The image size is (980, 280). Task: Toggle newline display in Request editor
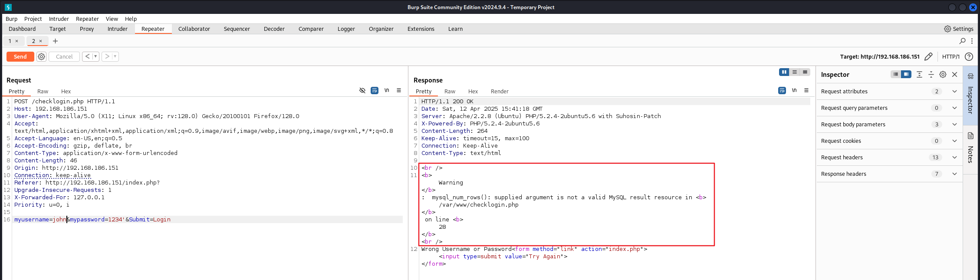(387, 90)
